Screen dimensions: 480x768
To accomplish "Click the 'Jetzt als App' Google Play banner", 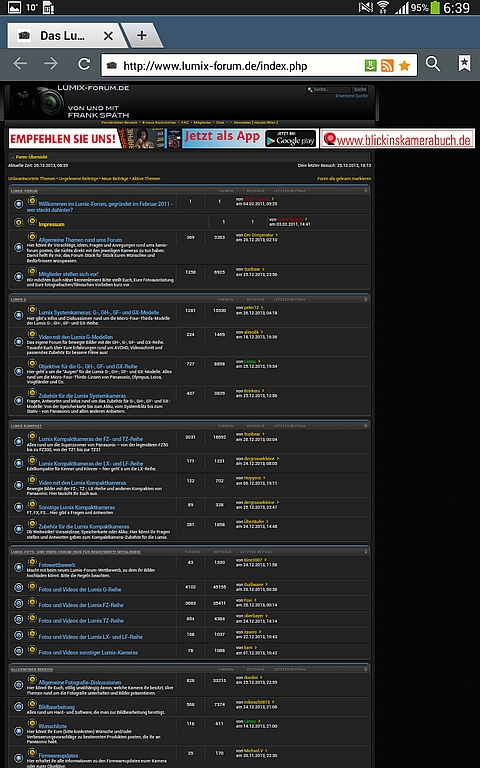I will [x=250, y=139].
